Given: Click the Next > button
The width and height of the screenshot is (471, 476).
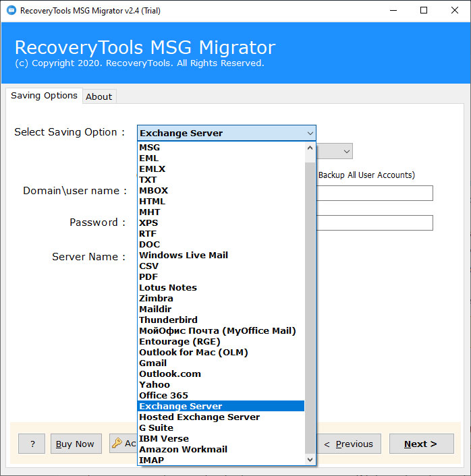Looking at the screenshot, I should pos(422,444).
